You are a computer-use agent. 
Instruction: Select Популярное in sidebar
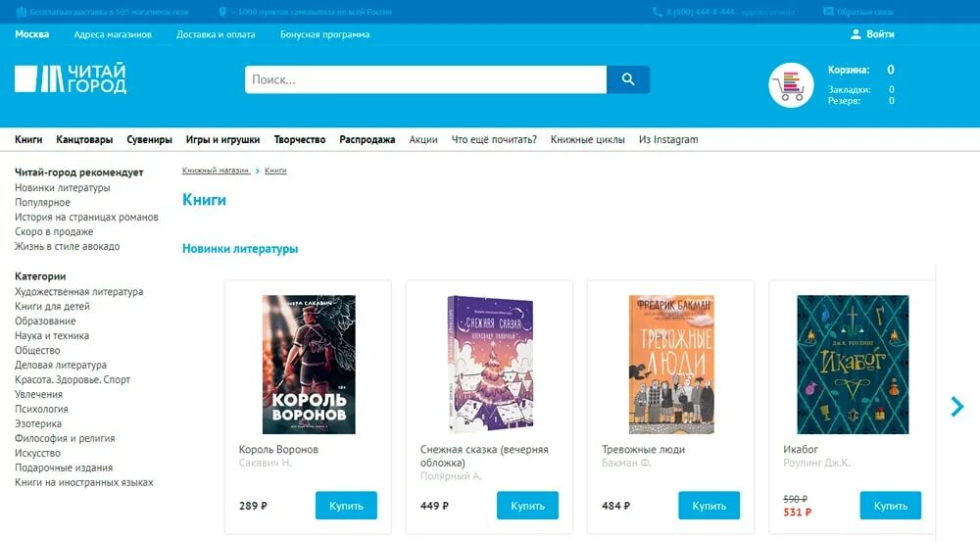click(42, 202)
